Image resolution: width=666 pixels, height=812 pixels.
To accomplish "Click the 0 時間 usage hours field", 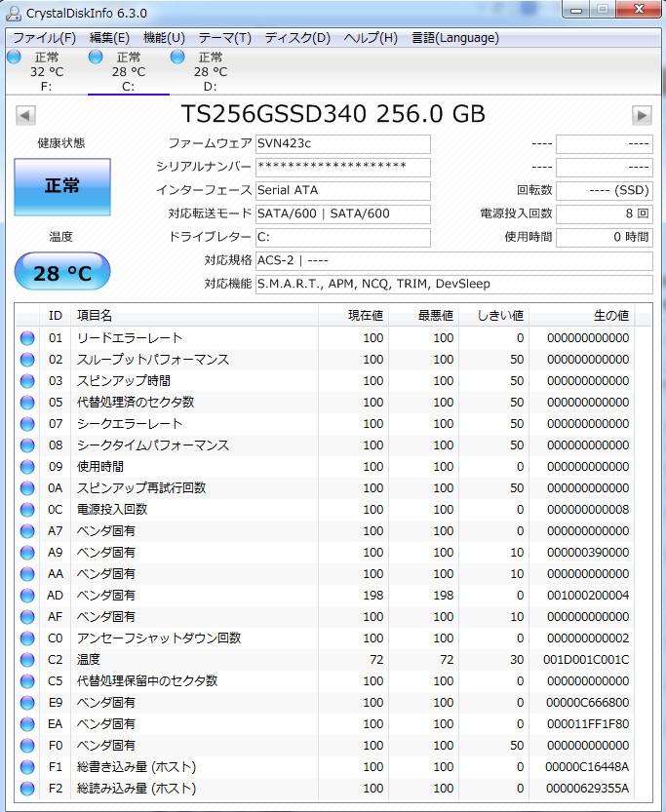I will [605, 237].
